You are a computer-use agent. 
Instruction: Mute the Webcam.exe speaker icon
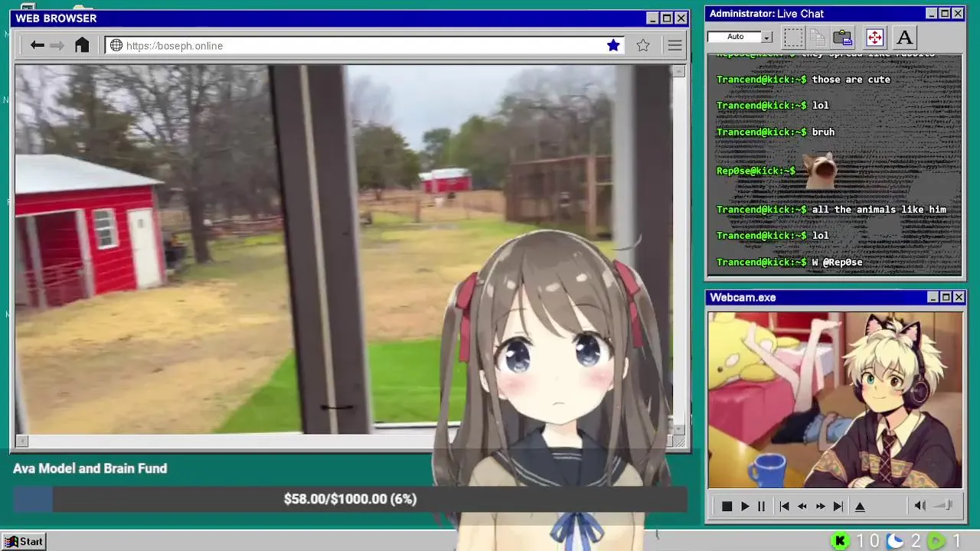[x=920, y=505]
